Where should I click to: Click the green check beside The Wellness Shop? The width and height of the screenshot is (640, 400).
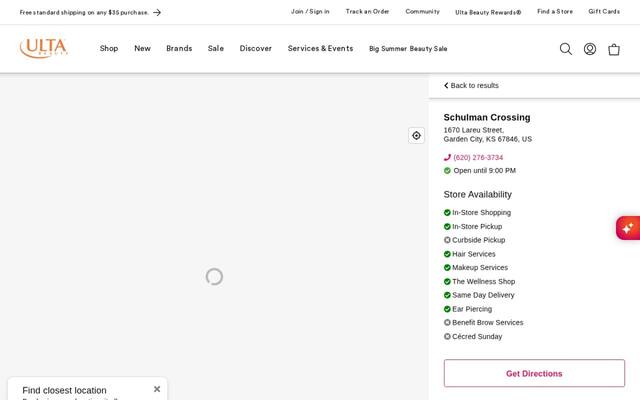[x=447, y=282]
